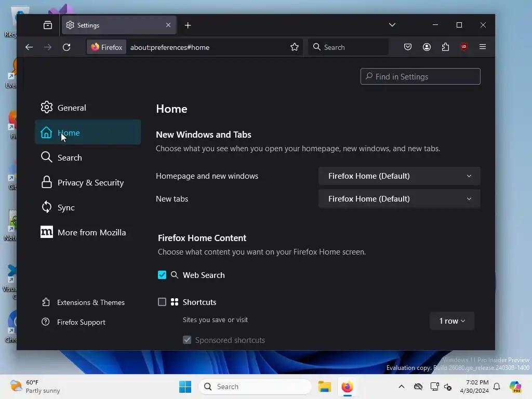
Task: Click the Firefox identity badge in address bar
Action: (107, 47)
